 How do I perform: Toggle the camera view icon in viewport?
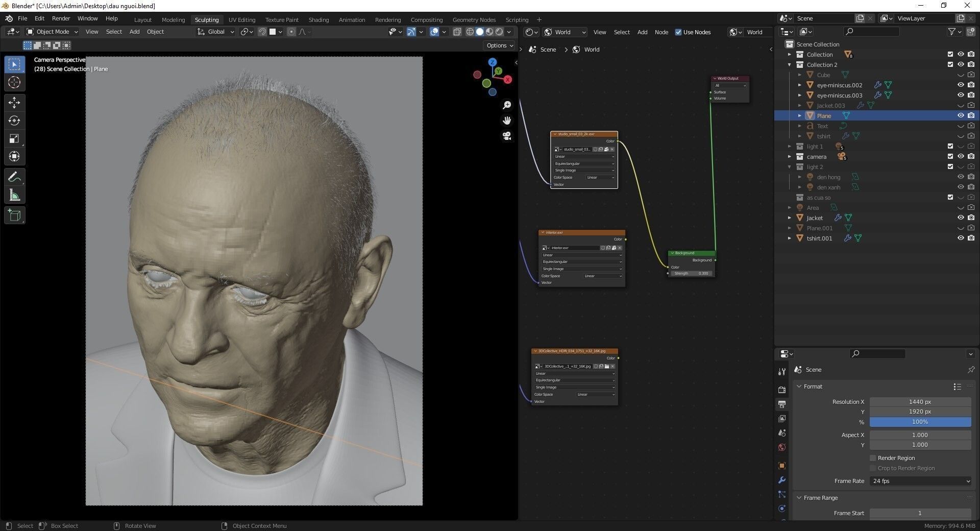click(507, 136)
